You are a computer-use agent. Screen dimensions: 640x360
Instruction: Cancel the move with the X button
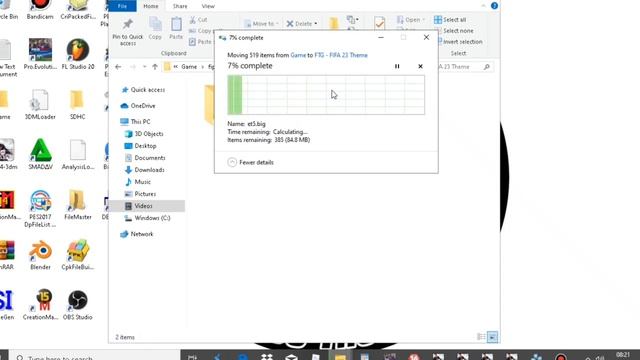click(x=420, y=66)
